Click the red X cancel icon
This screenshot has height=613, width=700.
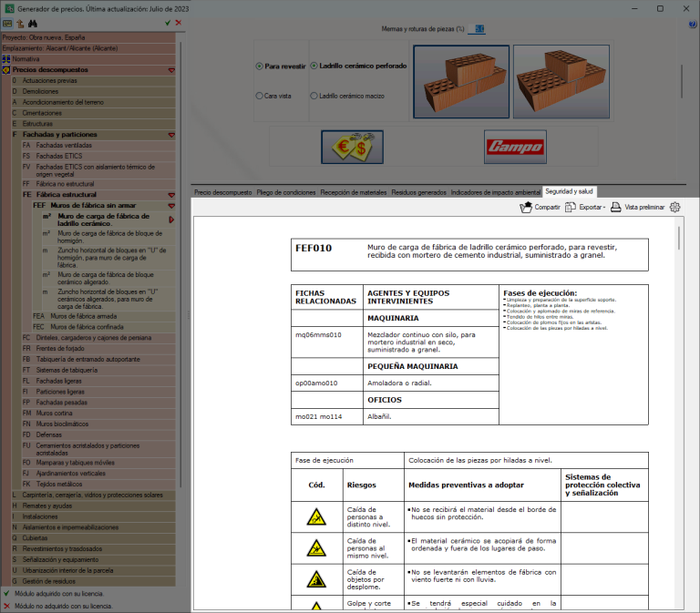(x=179, y=23)
